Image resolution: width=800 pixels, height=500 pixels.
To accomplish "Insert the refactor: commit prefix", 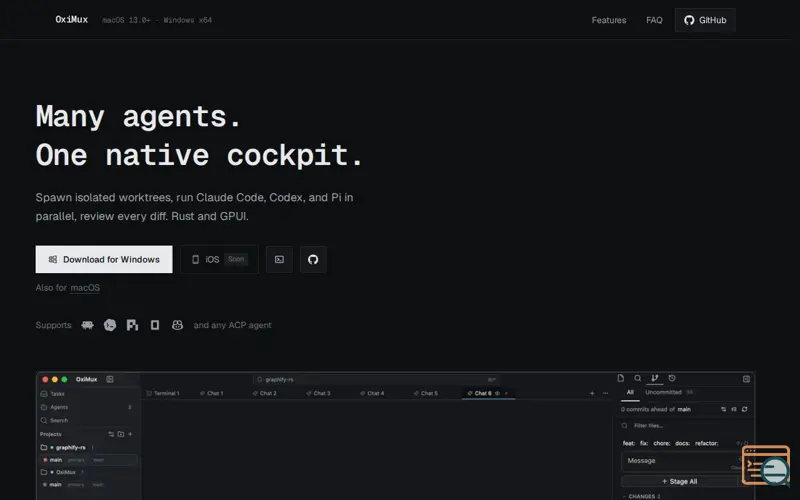I will coord(706,443).
